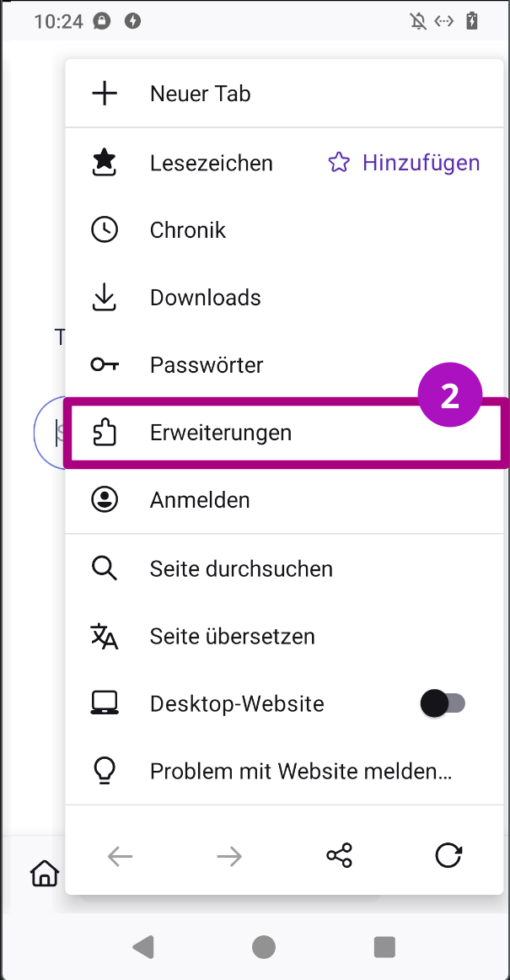Viewport: 510px width, 980px height.
Task: Tap the Downloads arrow icon
Action: pos(104,297)
